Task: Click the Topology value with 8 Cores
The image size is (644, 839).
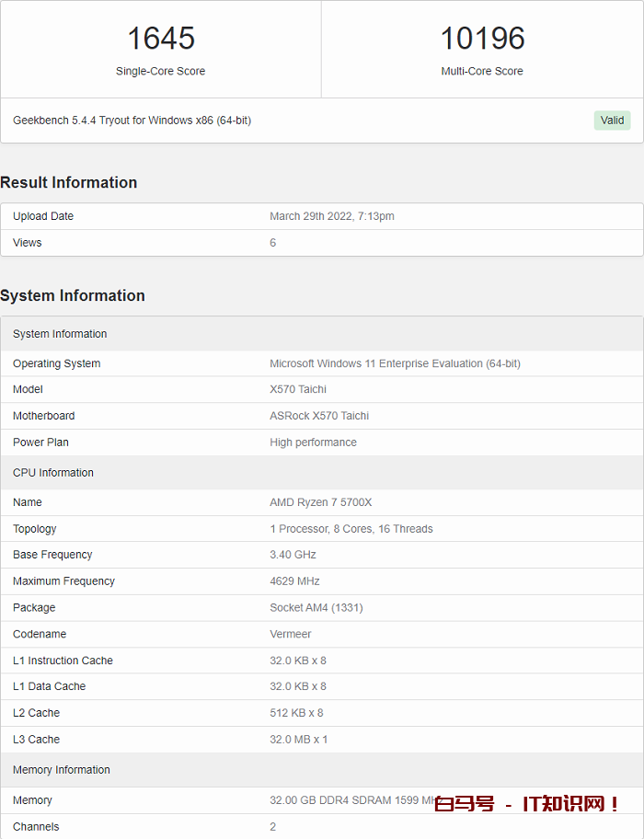Action: click(351, 529)
